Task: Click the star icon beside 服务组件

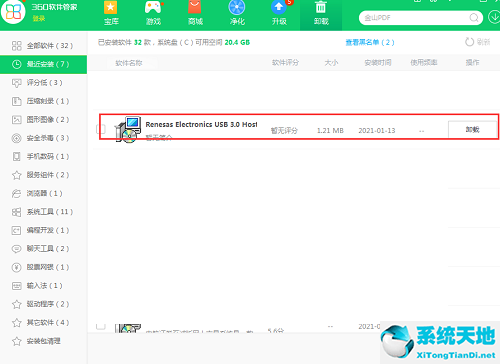Action: [x=16, y=175]
